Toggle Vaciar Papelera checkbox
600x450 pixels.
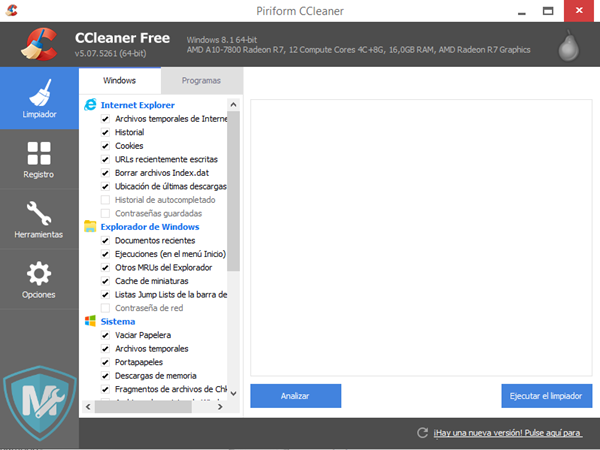[x=105, y=335]
